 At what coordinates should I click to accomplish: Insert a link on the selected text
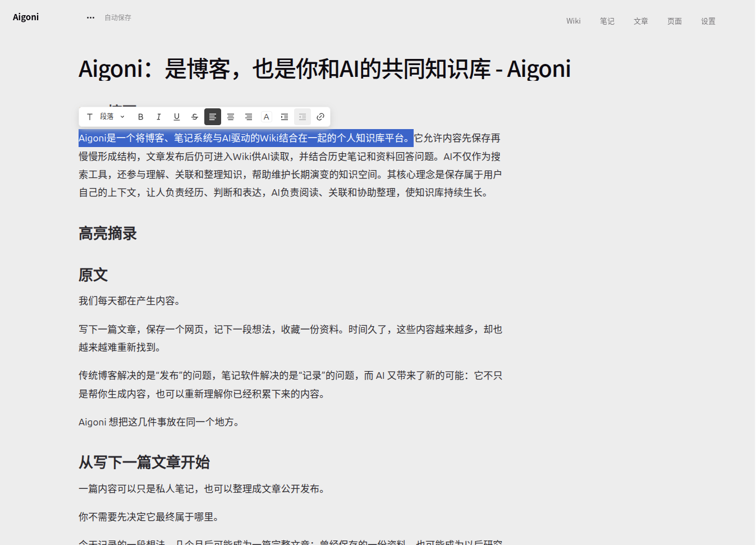click(x=320, y=117)
